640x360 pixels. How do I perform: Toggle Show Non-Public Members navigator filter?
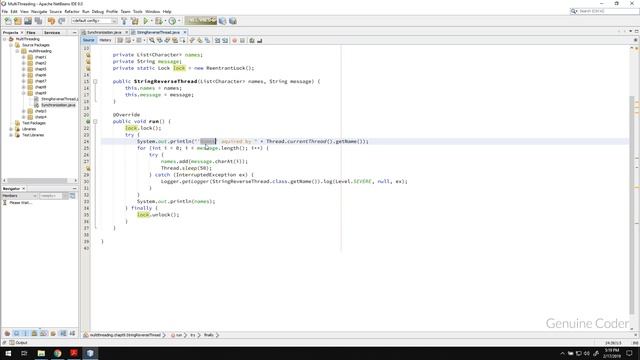tap(34, 333)
